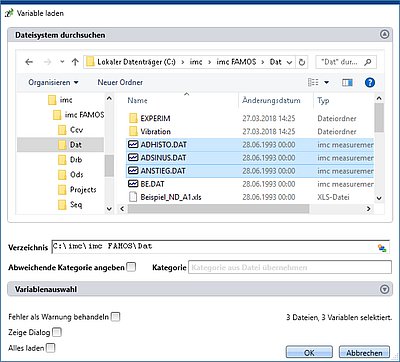Change view layout icon
The image size is (400, 362).
coord(313,82)
